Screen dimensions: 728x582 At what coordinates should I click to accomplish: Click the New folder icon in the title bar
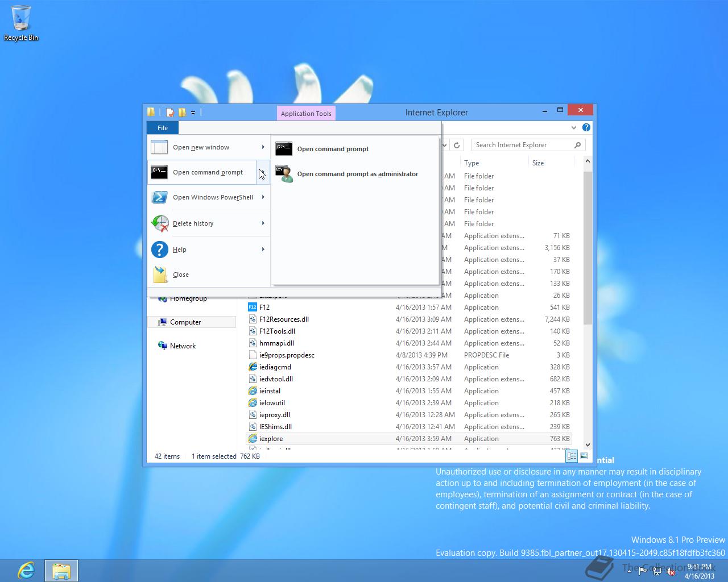[182, 113]
